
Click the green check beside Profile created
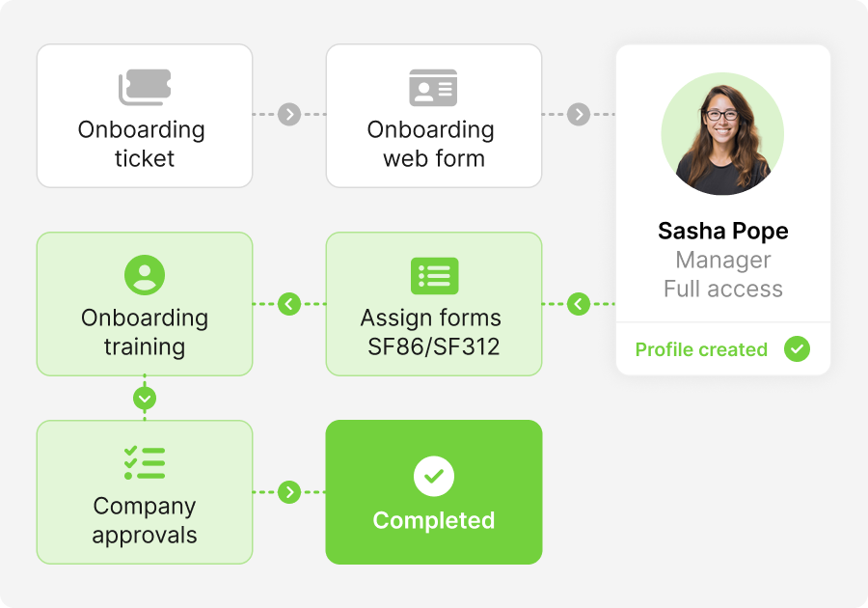[797, 349]
